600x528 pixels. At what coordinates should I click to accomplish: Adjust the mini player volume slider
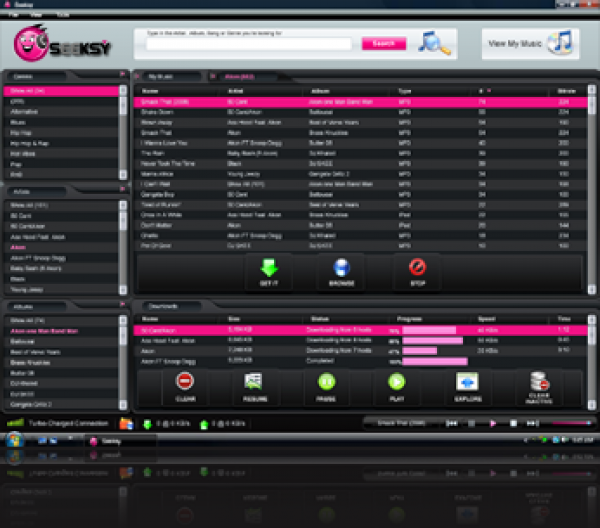571,423
